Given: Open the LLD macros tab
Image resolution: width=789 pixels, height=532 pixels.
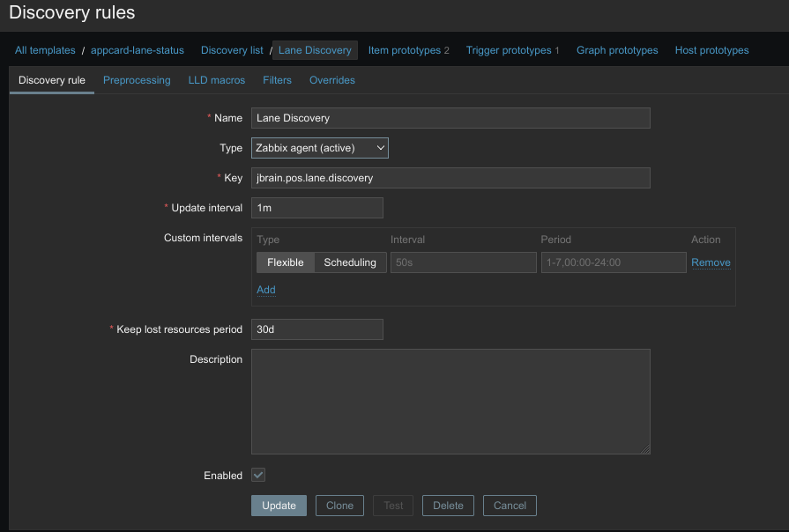Looking at the screenshot, I should (216, 80).
